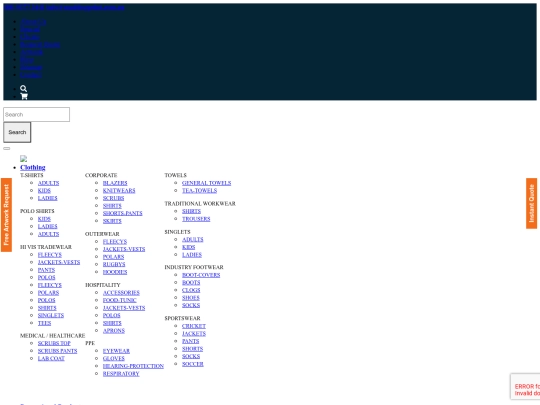
Task: Open SKIRTS under Corporate
Action: (x=112, y=221)
